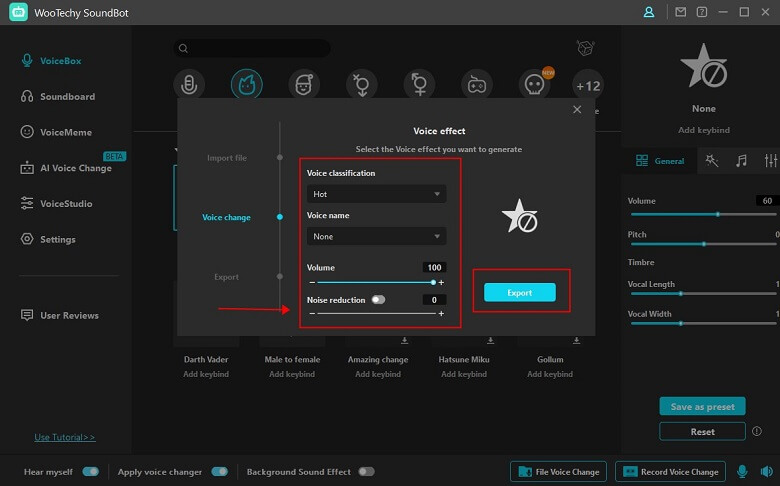Expand the Voice name dropdown
Screen dimensions: 780x486
coord(376,237)
